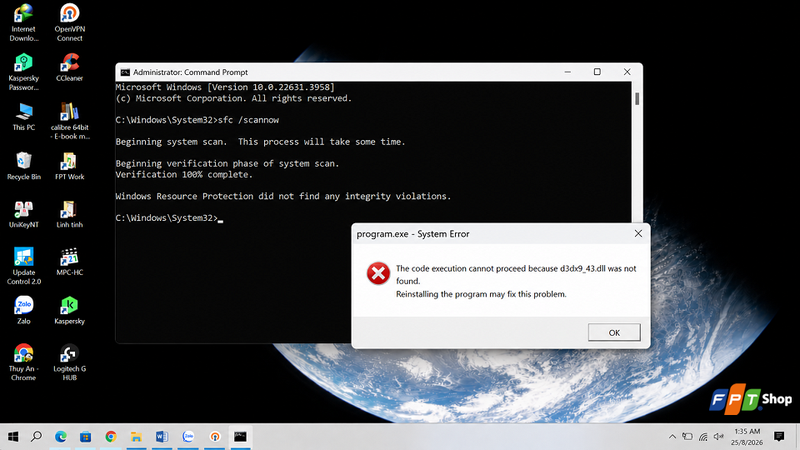Switch to OpenVPN Connect in the taskbar
Viewport: 800px width, 450px height.
pos(215,437)
